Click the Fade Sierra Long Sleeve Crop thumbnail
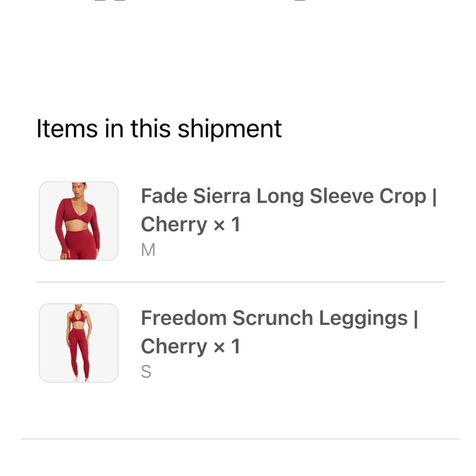The image size is (476, 476). 78,220
